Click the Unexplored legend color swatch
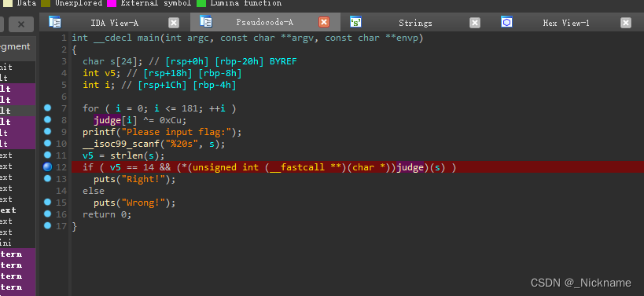 pyautogui.click(x=46, y=3)
